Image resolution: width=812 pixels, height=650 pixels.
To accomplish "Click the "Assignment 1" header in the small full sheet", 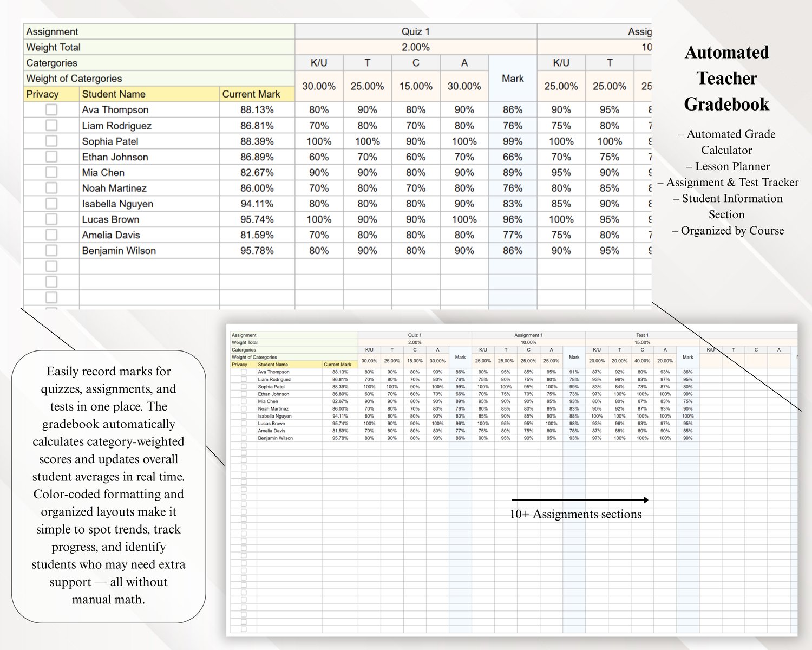I will (528, 335).
